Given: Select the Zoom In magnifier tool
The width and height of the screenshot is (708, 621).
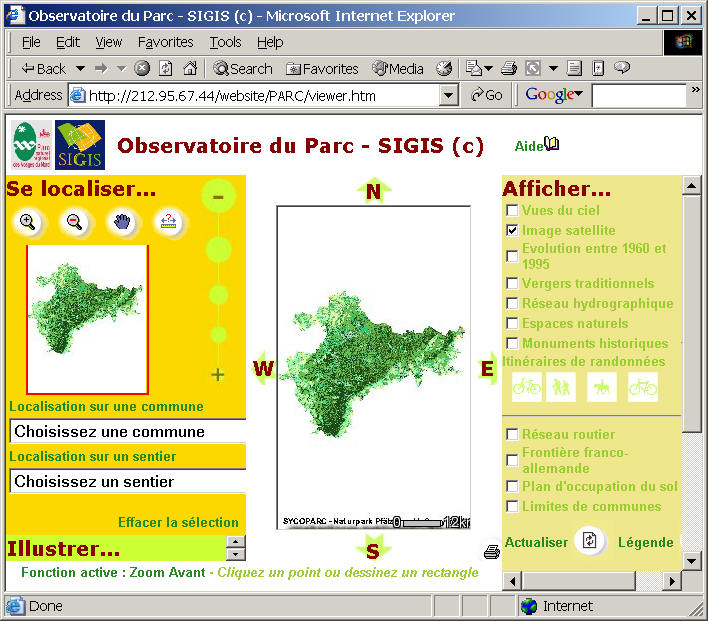Looking at the screenshot, I should click(28, 222).
